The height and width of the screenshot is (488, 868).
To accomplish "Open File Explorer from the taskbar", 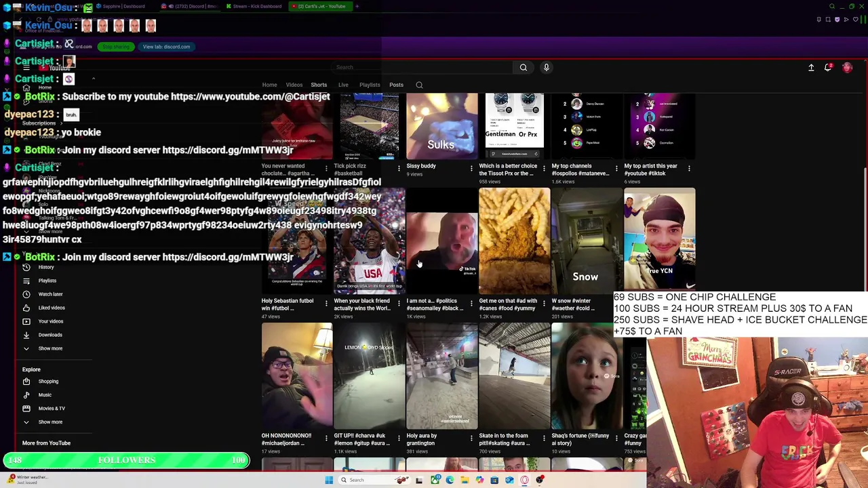I will point(465,480).
